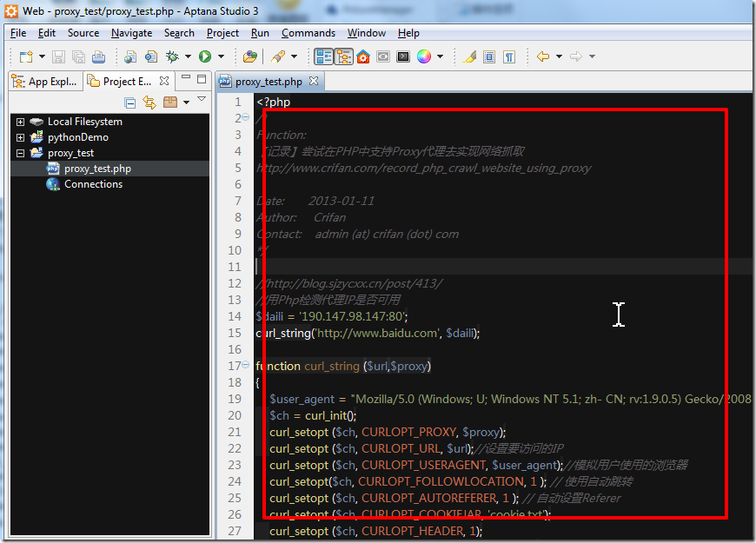Viewport: 756px width, 543px height.
Task: Open the color wheel theme picker
Action: (x=424, y=56)
